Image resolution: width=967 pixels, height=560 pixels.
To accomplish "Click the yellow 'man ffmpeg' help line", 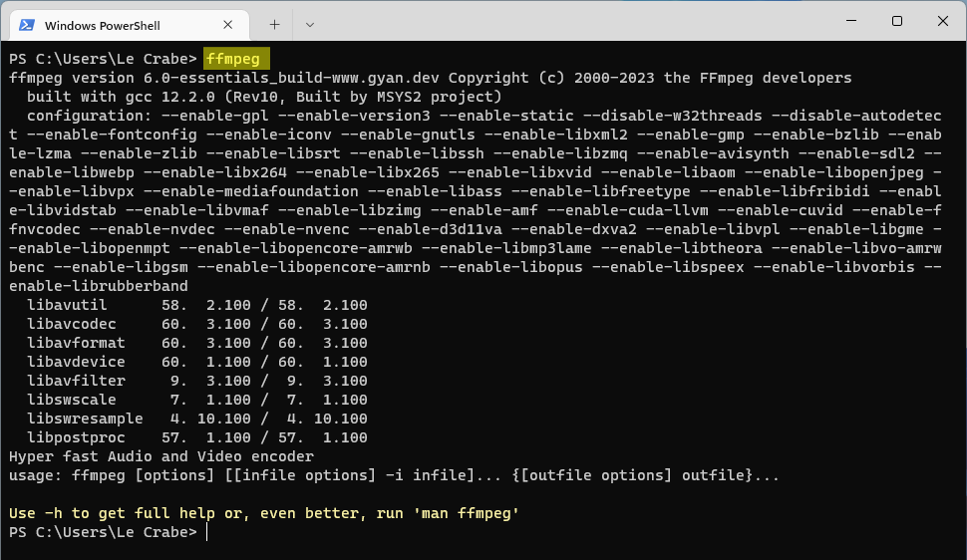I will 264,513.
